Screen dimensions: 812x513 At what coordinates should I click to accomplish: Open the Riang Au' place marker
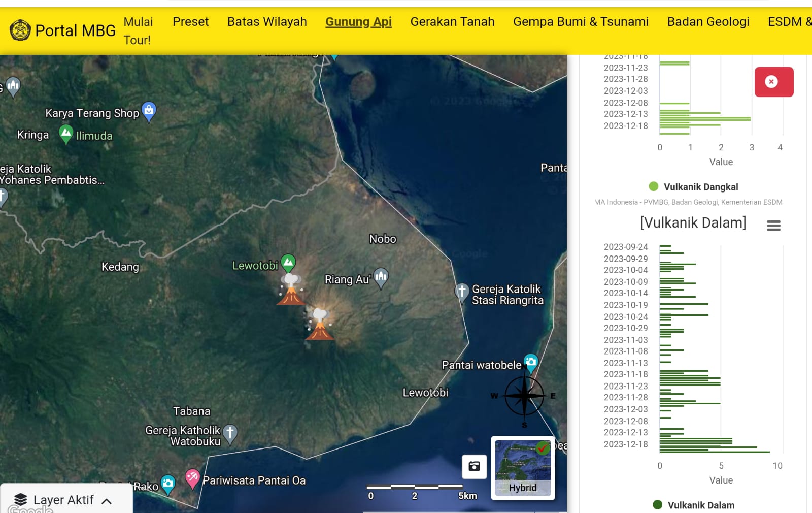pyautogui.click(x=381, y=277)
